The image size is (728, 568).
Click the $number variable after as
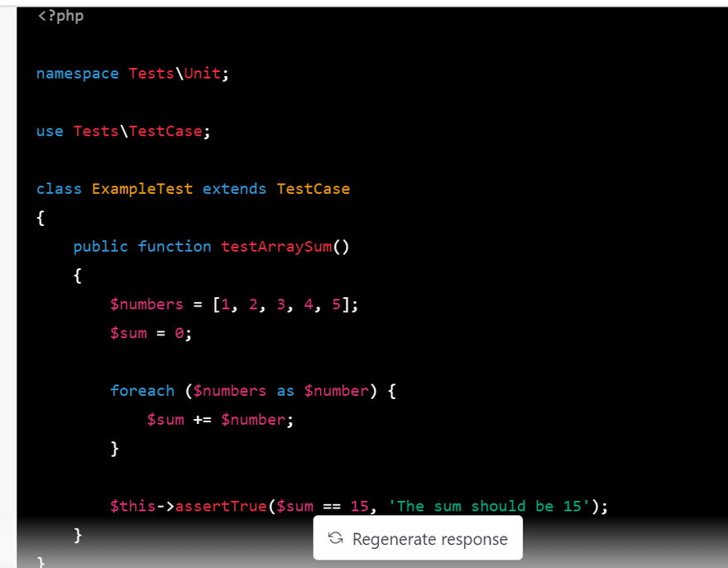click(x=336, y=391)
